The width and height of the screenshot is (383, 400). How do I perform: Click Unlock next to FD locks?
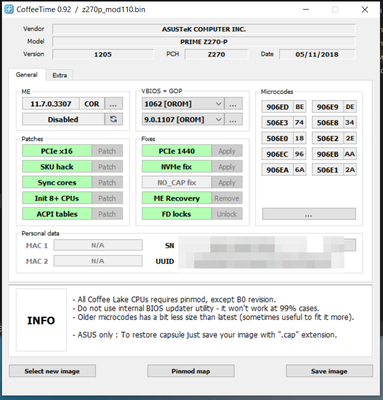227,214
